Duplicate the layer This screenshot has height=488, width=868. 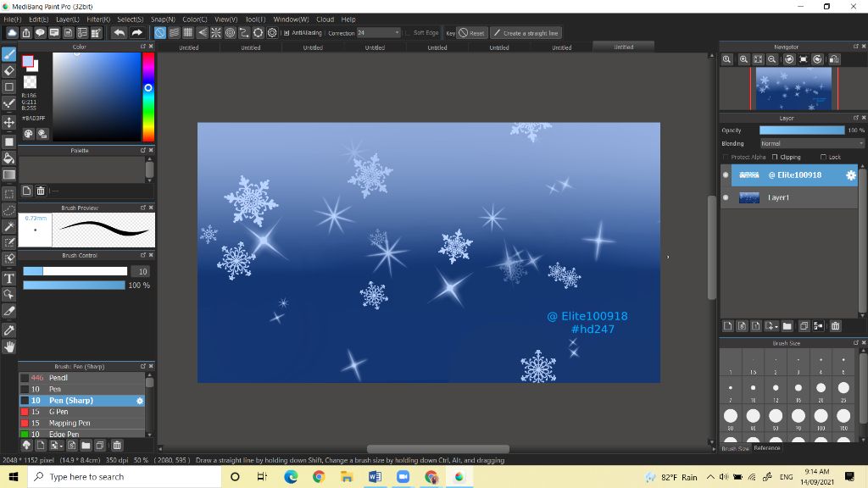804,326
